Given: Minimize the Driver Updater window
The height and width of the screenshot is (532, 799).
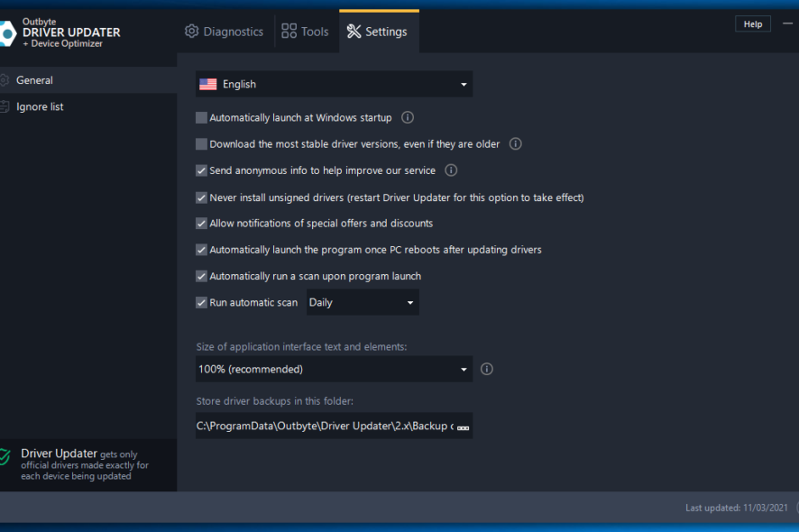Looking at the screenshot, I should point(788,23).
